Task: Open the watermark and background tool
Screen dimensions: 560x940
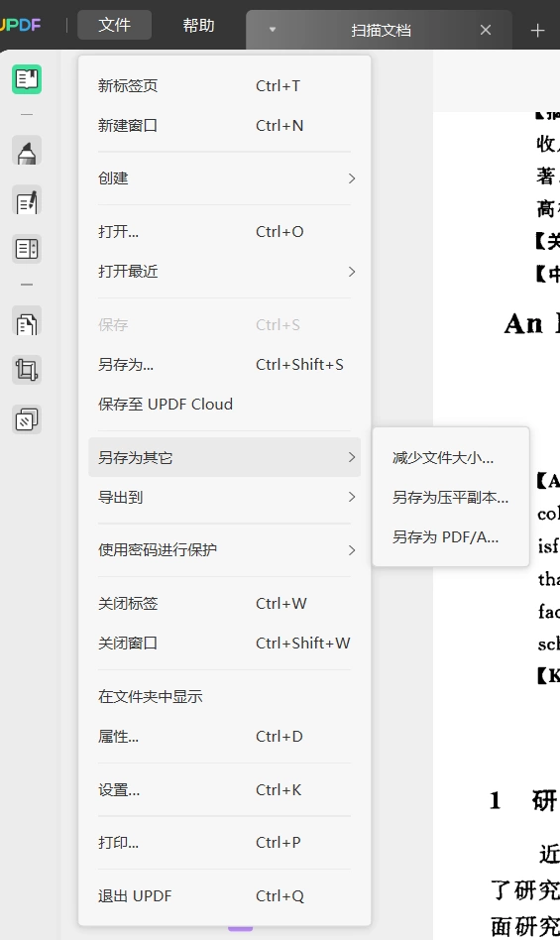Action: (x=27, y=419)
